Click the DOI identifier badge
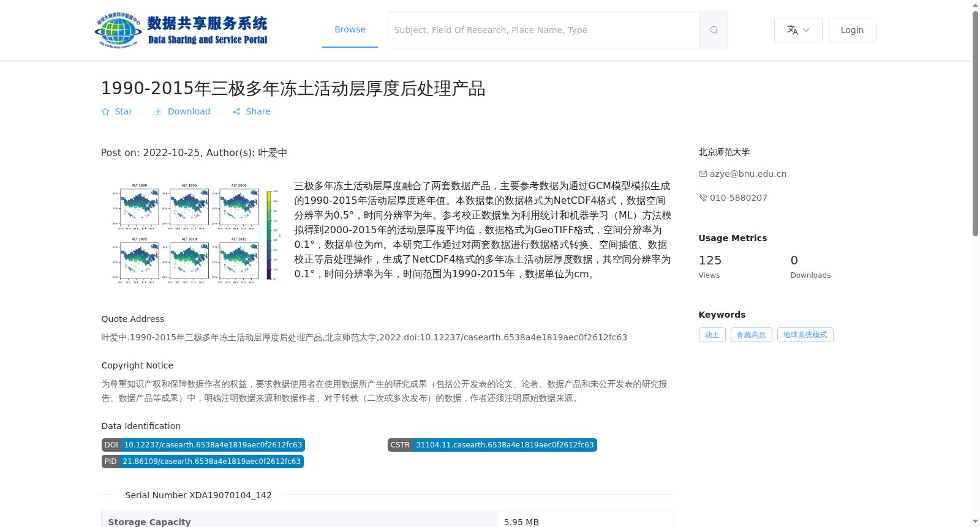 pos(203,445)
